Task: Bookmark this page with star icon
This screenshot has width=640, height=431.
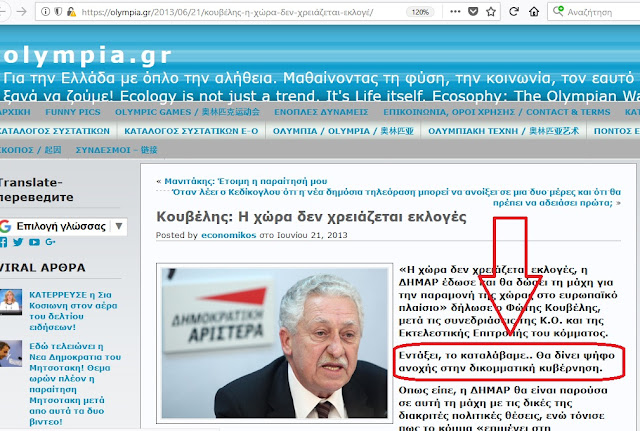Action: tap(491, 11)
